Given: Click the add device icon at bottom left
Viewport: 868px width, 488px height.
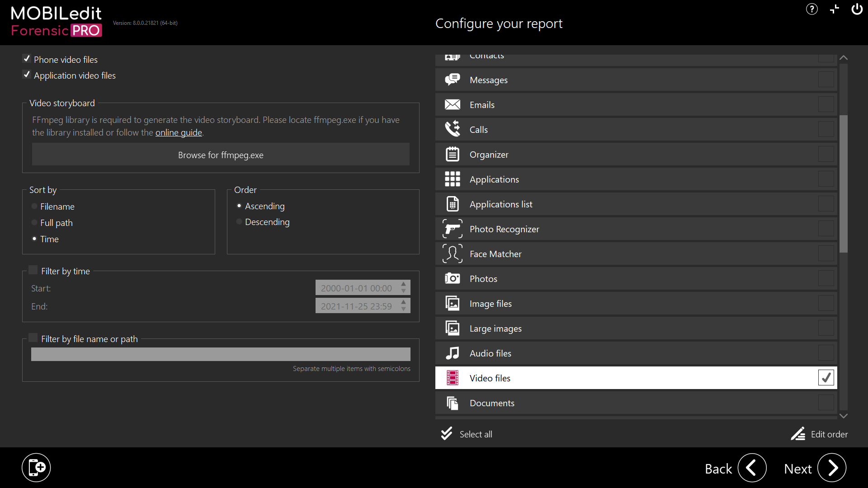Looking at the screenshot, I should coord(36,467).
